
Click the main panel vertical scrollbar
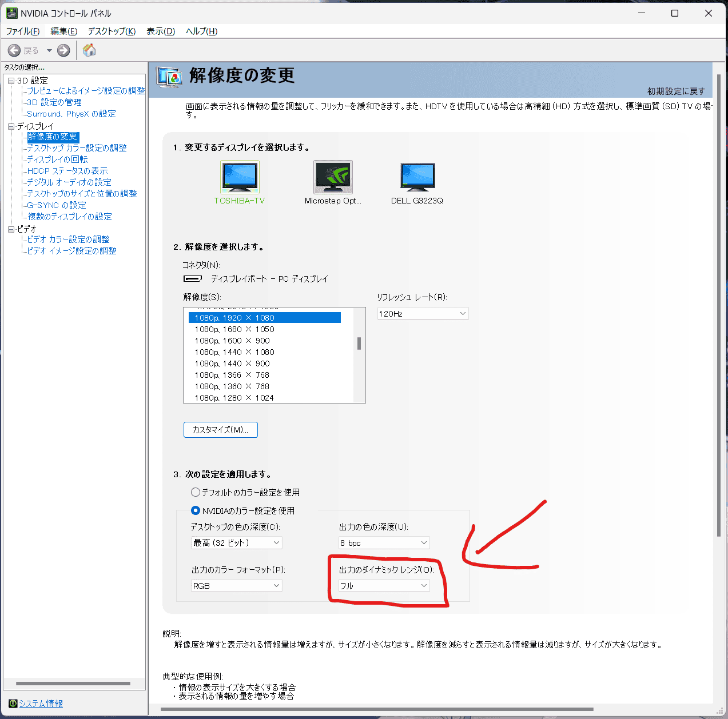click(719, 305)
